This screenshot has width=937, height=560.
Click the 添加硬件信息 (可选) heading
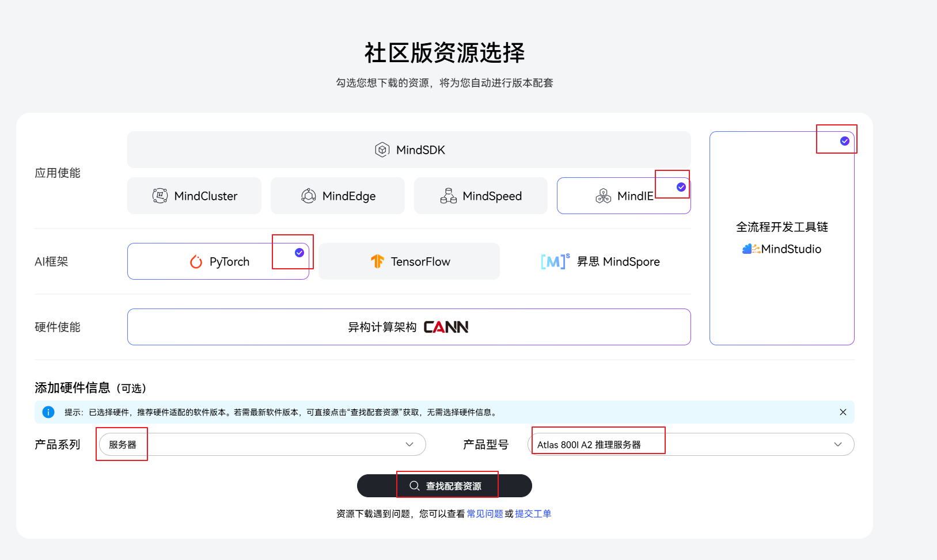tap(90, 388)
